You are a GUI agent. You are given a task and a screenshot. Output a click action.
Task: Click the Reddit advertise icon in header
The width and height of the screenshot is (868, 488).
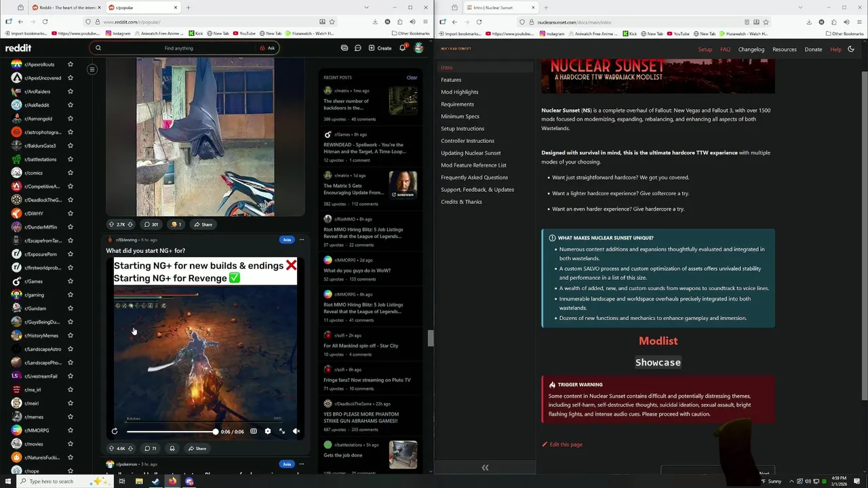coord(344,48)
